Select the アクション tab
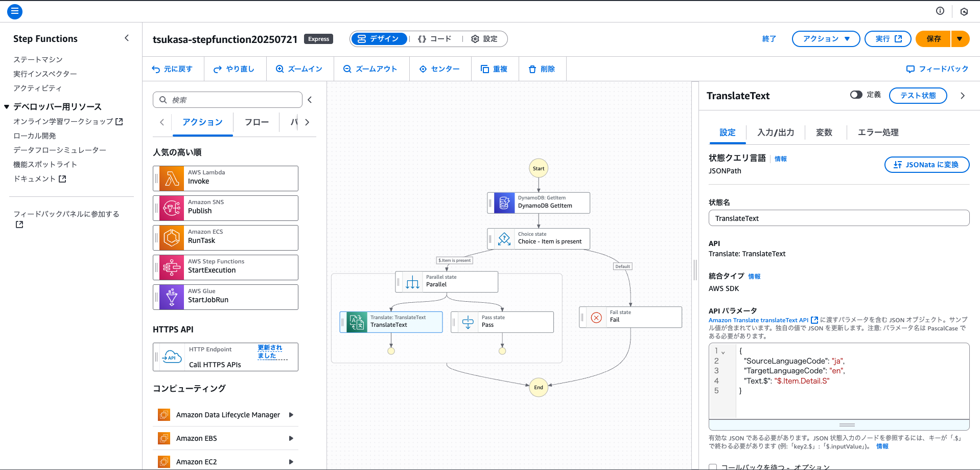 click(203, 122)
